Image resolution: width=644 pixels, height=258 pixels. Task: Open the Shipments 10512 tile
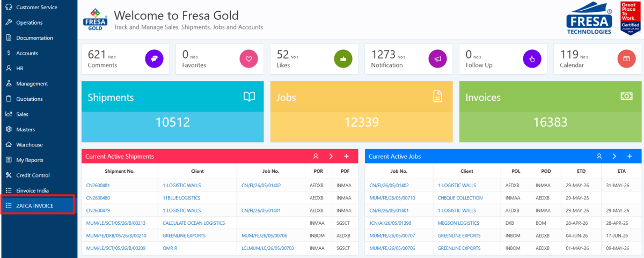pyautogui.click(x=172, y=112)
